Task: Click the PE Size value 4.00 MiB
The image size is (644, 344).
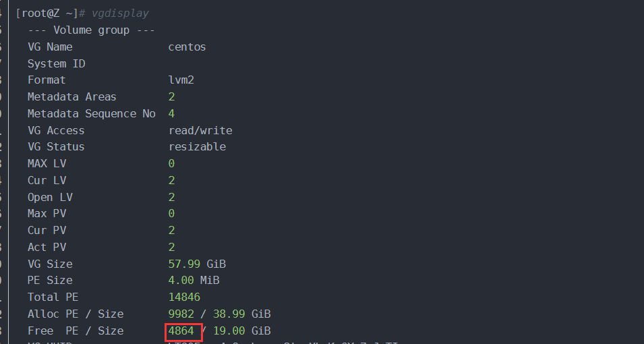Action: point(194,280)
